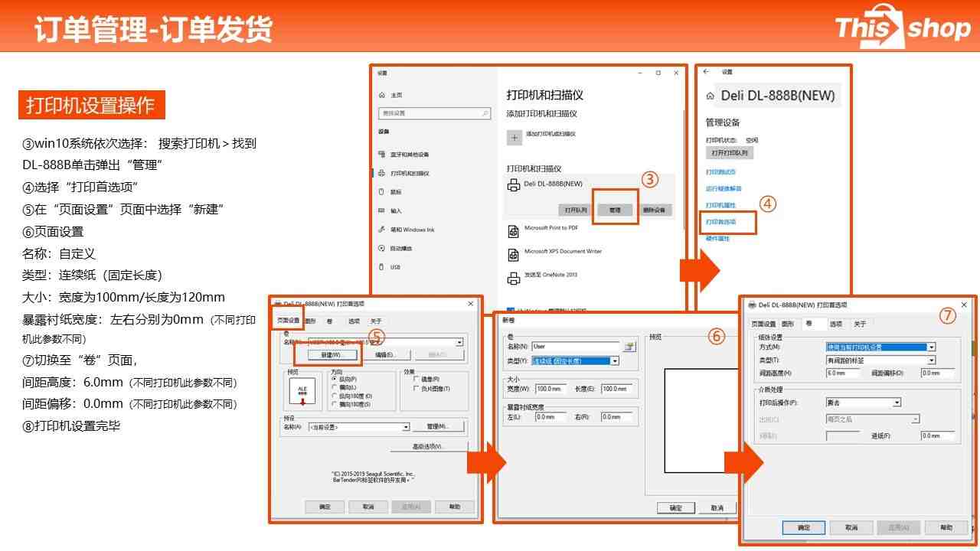Click 高级选项(V)... button

click(429, 446)
